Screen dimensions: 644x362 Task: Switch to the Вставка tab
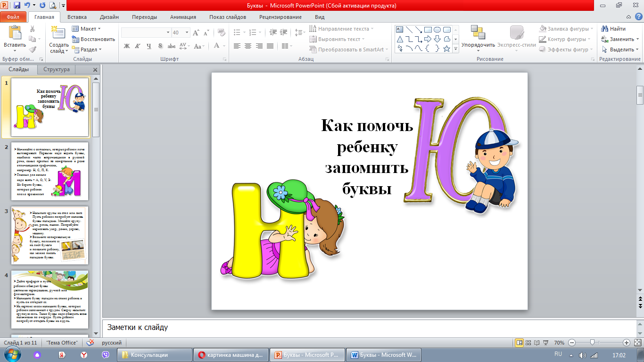point(77,17)
